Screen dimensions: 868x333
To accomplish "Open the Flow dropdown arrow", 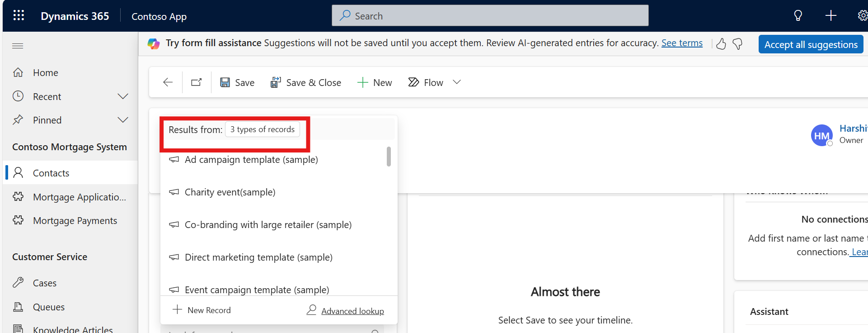I will [457, 82].
